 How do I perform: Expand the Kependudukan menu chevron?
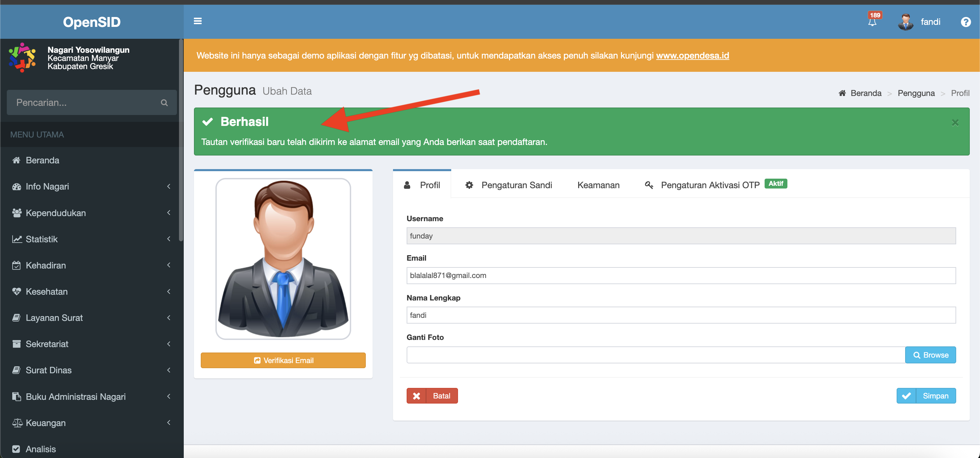click(169, 213)
